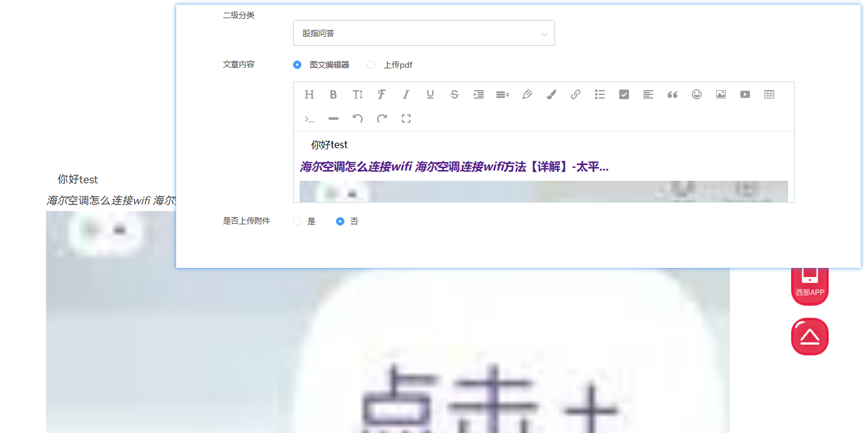This screenshot has height=433, width=868.
Task: Click the 文章内容 label
Action: coord(238,64)
